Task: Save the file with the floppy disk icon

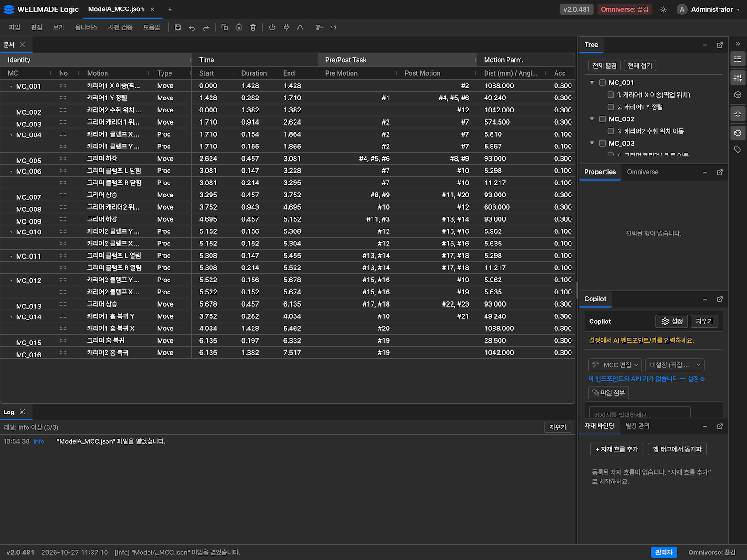Action: tap(178, 28)
